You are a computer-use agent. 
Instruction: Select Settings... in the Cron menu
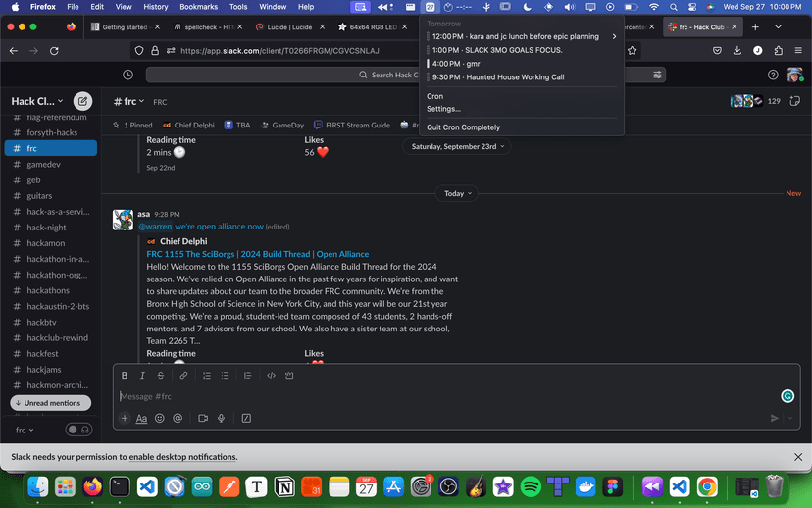[443, 109]
